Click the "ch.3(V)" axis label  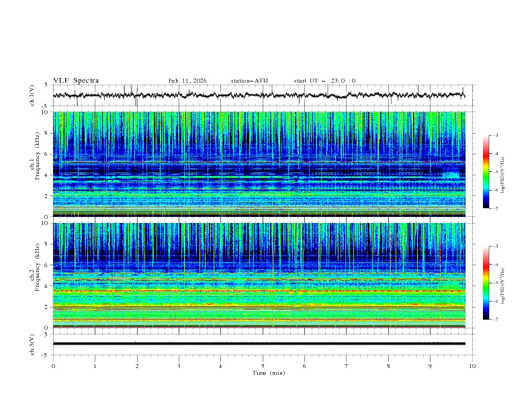(32, 345)
